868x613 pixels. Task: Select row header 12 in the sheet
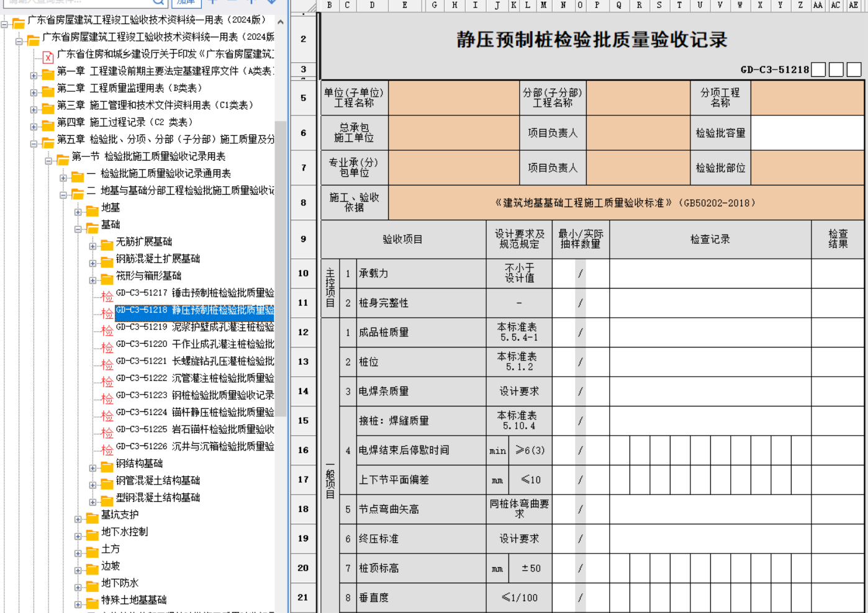point(303,333)
